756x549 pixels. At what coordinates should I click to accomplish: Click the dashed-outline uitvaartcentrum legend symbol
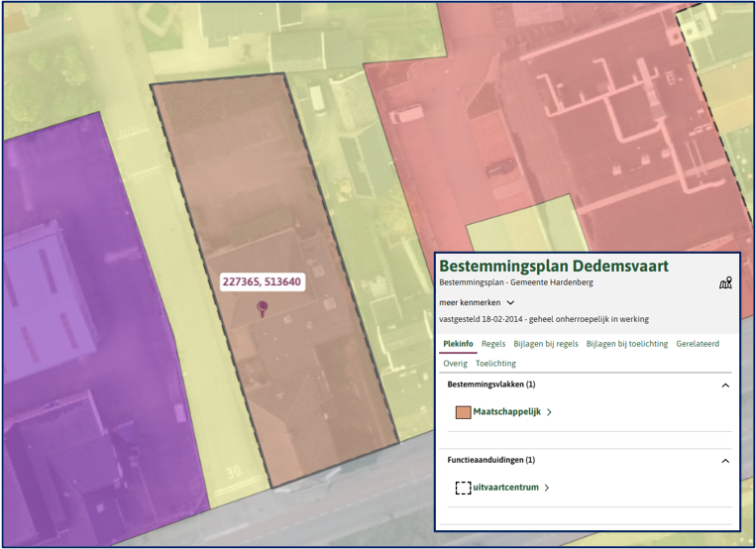pos(463,488)
